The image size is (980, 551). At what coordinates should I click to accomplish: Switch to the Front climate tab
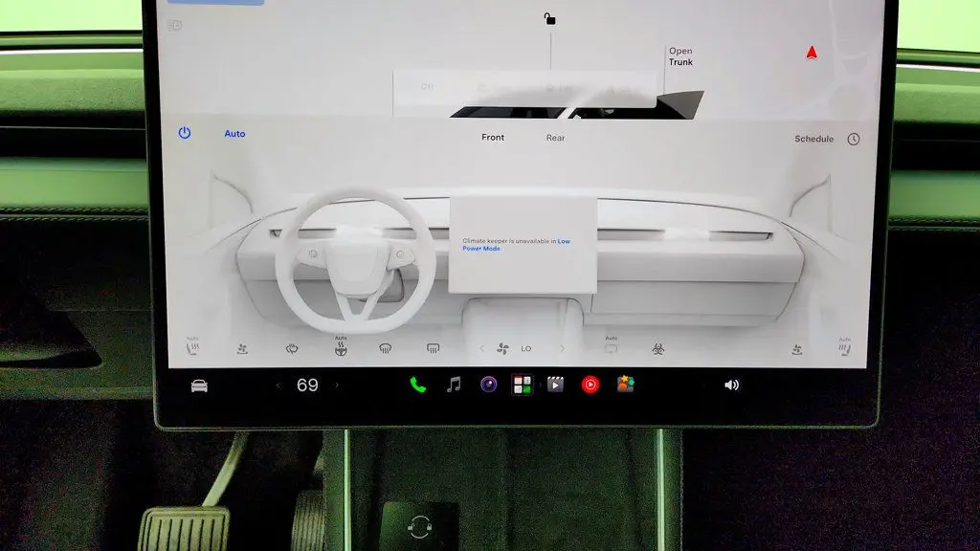pos(493,138)
